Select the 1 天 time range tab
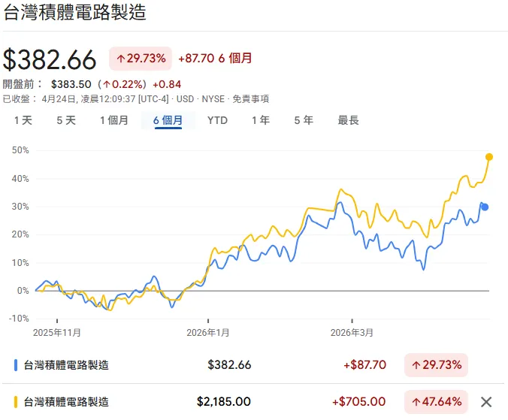Image resolution: width=508 pixels, height=420 pixels. [23, 120]
